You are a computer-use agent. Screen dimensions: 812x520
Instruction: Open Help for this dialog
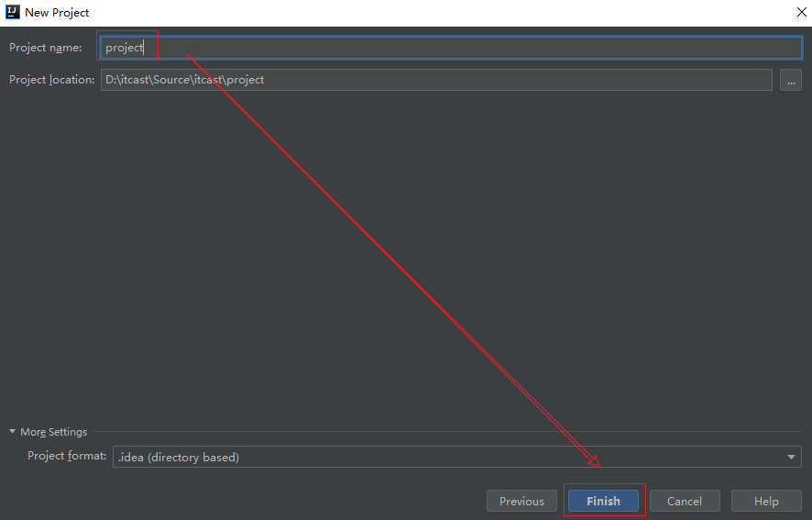(x=766, y=501)
